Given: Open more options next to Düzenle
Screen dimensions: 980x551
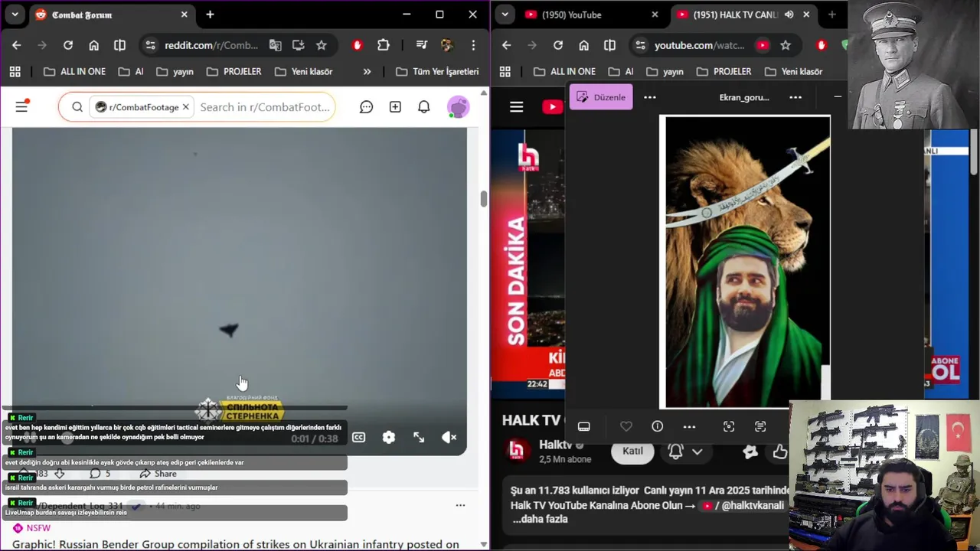Looking at the screenshot, I should tap(650, 97).
